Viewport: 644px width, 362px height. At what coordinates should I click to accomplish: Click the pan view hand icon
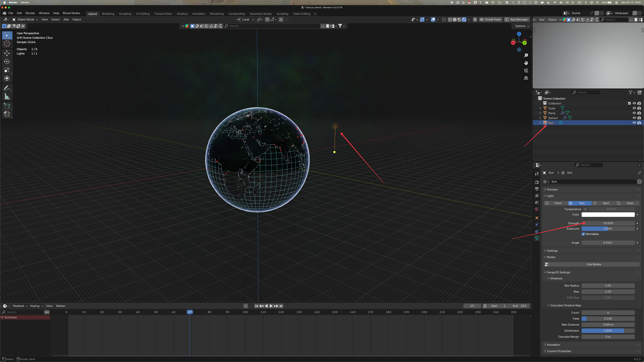click(x=526, y=63)
